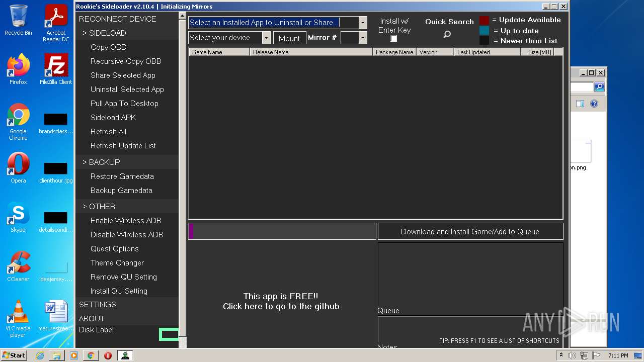Open Theme Changer
The height and width of the screenshot is (362, 644).
(x=117, y=263)
